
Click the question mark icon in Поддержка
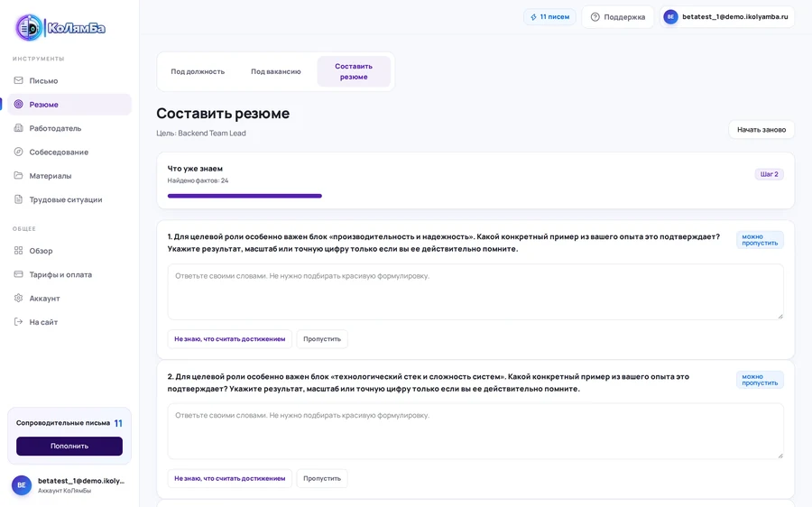pos(595,17)
